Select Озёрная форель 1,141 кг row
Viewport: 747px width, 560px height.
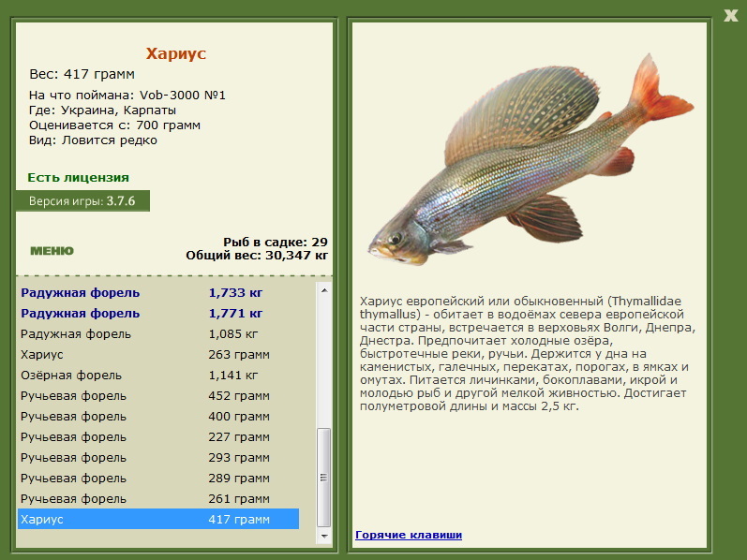[158, 376]
